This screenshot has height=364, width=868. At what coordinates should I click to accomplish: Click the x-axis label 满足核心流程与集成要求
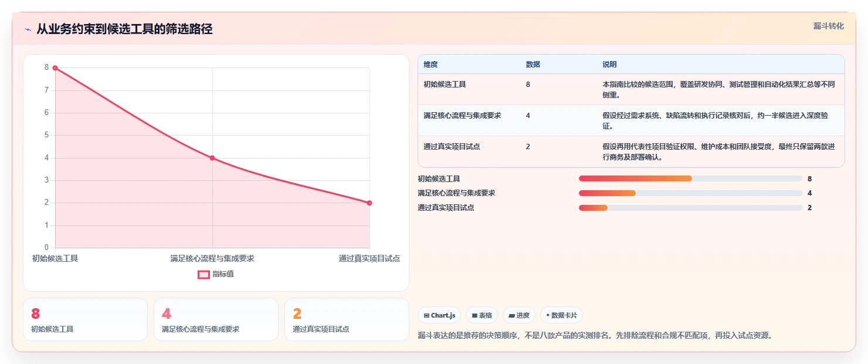point(212,258)
